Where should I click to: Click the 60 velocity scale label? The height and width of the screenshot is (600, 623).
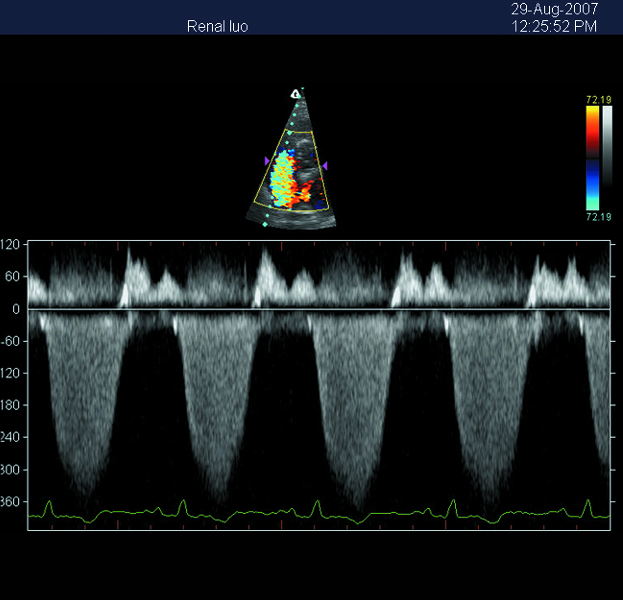tap(14, 276)
